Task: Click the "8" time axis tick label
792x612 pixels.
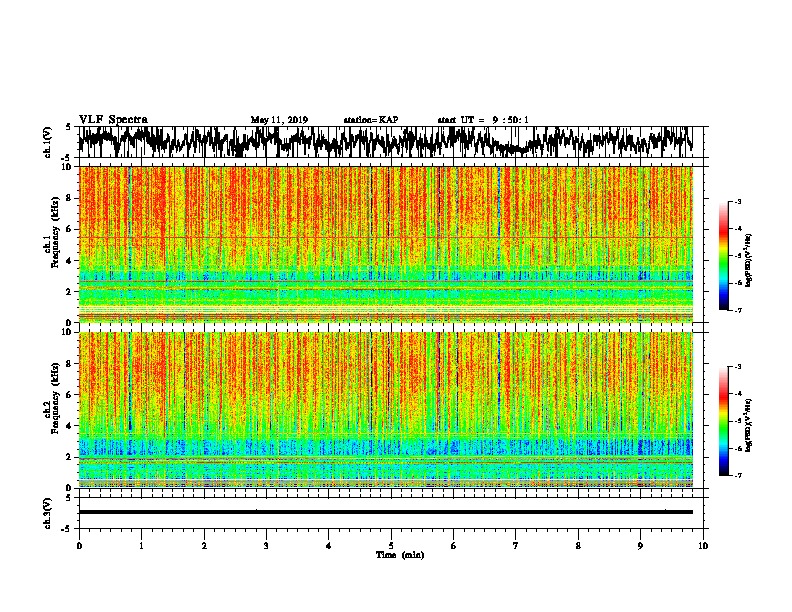Action: [578, 546]
